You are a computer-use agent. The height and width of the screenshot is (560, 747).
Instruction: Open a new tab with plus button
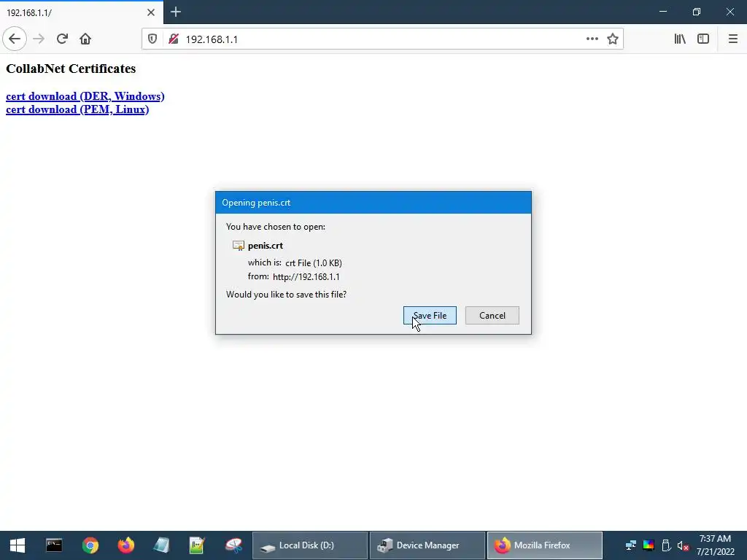pos(176,12)
